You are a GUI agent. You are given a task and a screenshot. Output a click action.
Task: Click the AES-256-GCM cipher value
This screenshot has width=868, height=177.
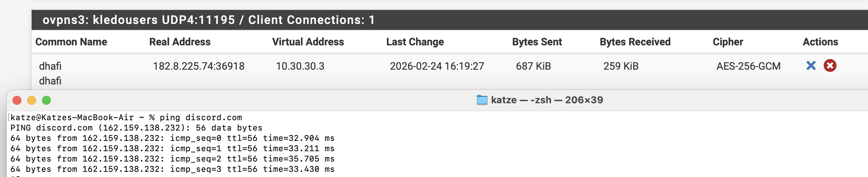pos(748,66)
